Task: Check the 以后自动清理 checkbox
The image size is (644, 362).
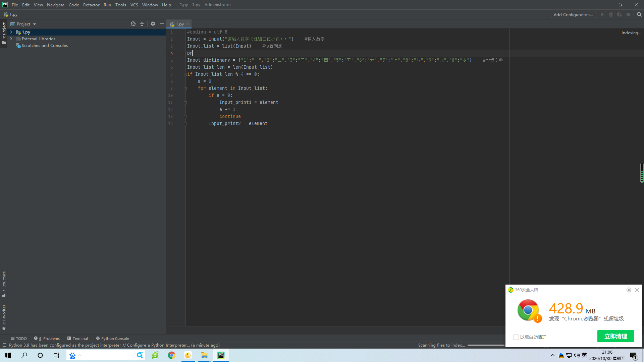Action: [516, 337]
